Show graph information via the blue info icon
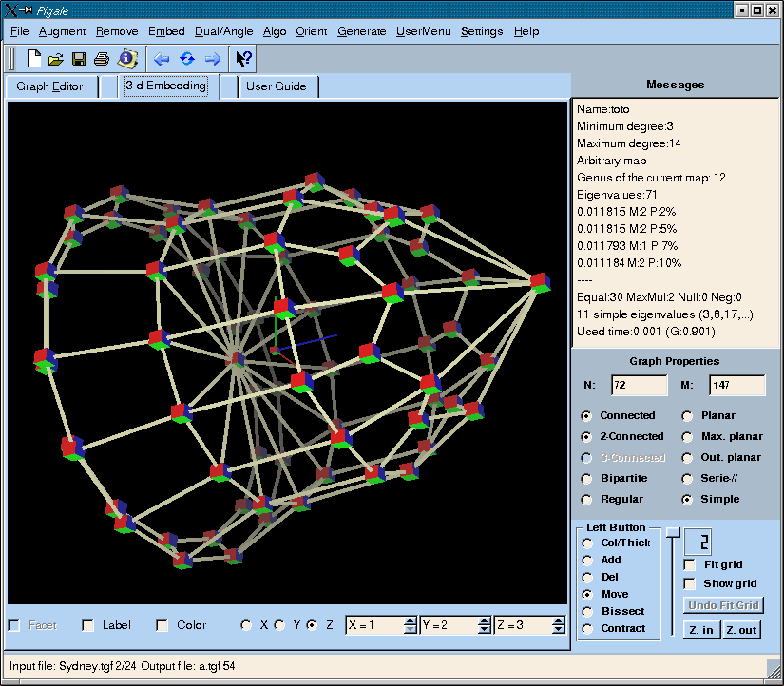This screenshot has height=686, width=784. pos(127,59)
